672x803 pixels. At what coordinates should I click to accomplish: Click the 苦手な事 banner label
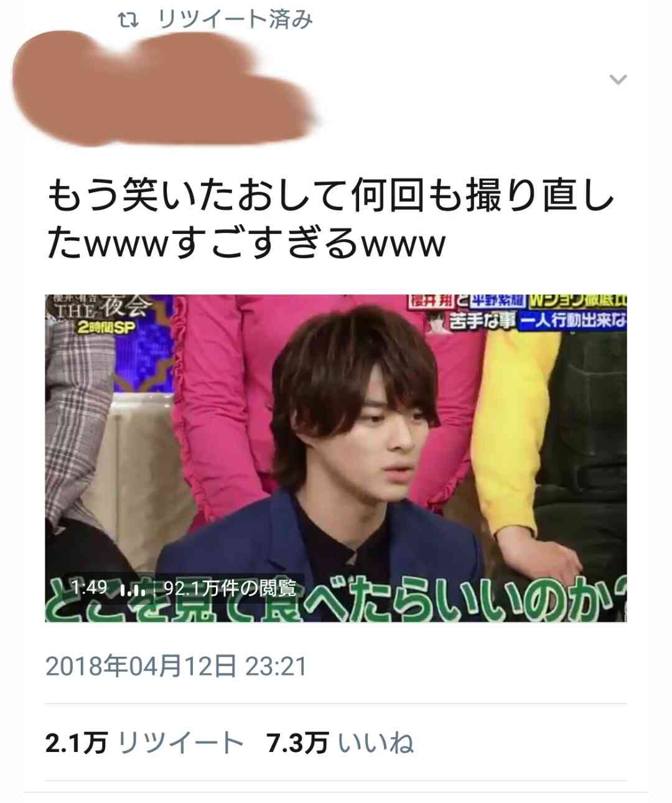click(x=483, y=321)
